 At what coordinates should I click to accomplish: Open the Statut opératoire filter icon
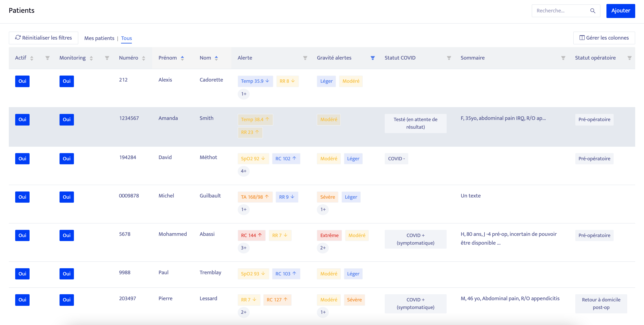tap(629, 58)
